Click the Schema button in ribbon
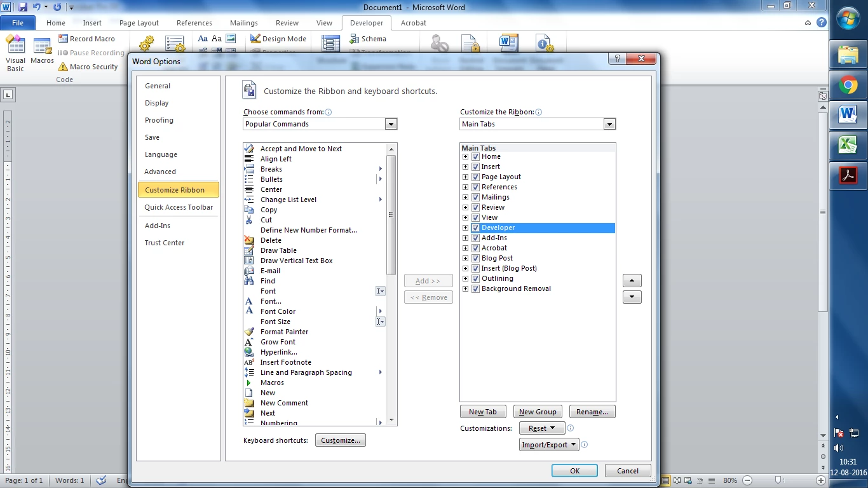Viewport: 868px width, 488px height. click(x=368, y=39)
